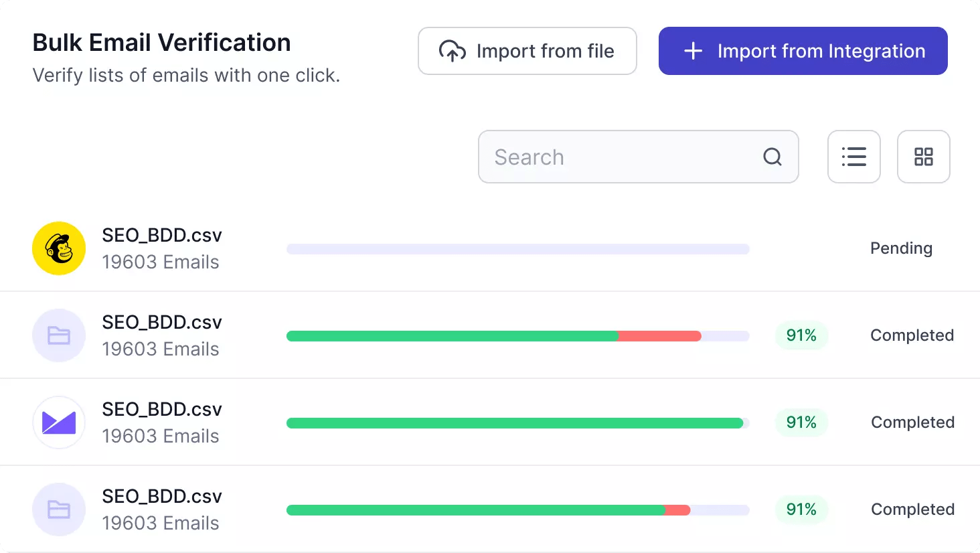Switch to list view
The image size is (980, 553).
coord(853,157)
